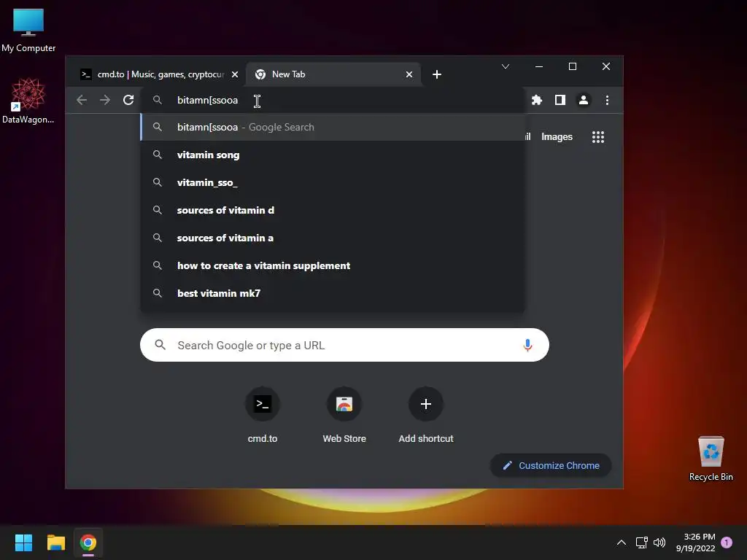
Task: Click the search icon inside the Google search box
Action: (160, 345)
